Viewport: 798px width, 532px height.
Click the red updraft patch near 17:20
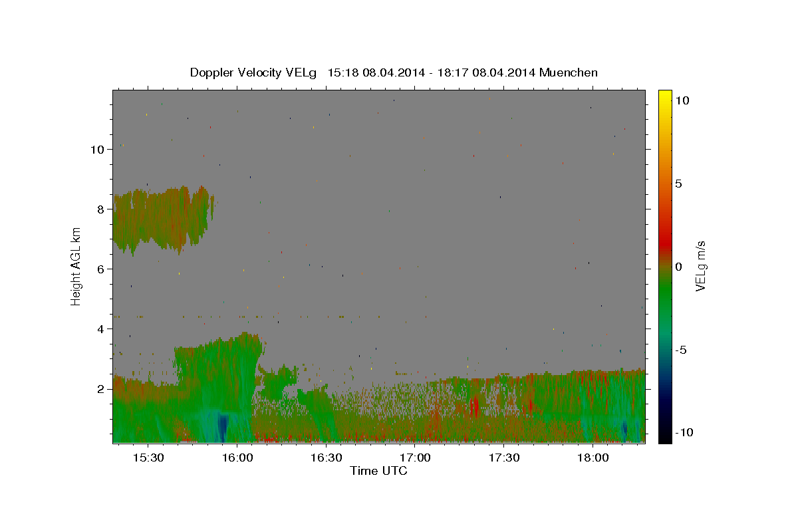click(474, 406)
